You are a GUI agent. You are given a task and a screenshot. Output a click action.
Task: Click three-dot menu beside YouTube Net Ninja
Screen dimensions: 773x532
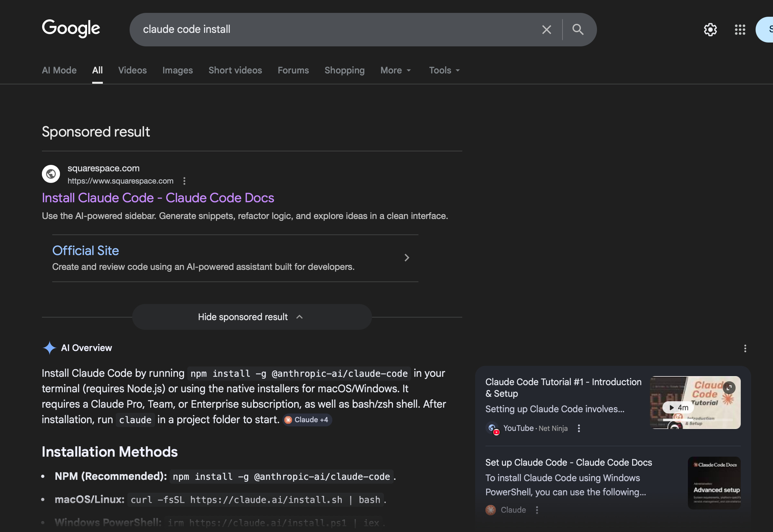point(579,428)
